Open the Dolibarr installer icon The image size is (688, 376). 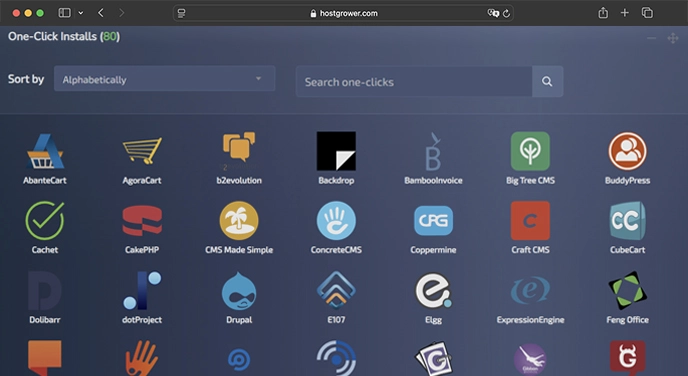45,290
